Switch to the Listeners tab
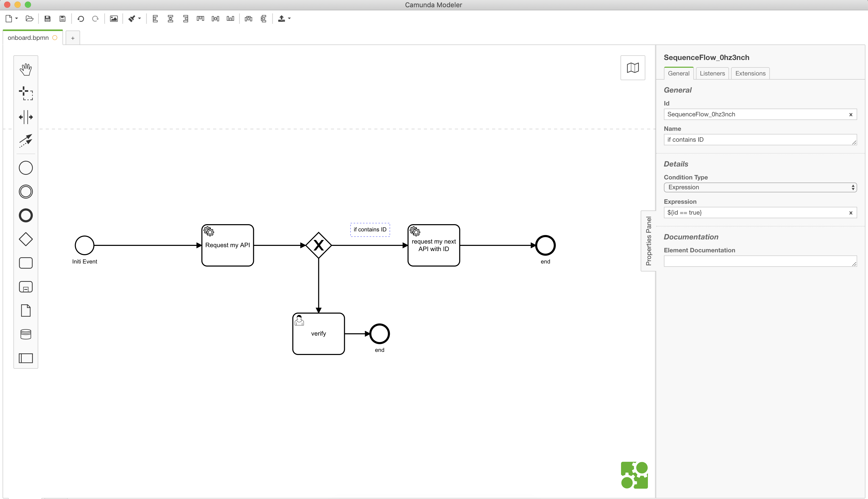The image size is (868, 499). pos(712,73)
